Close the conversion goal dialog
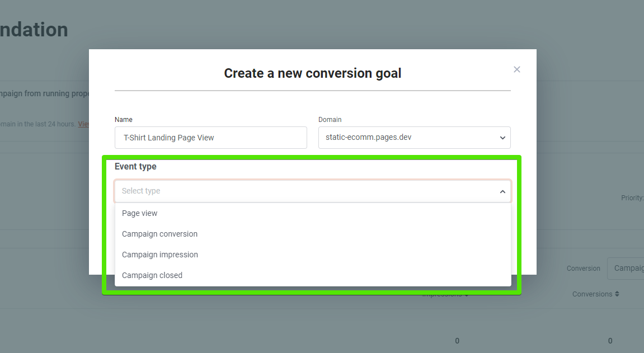The height and width of the screenshot is (353, 644). coord(516,69)
